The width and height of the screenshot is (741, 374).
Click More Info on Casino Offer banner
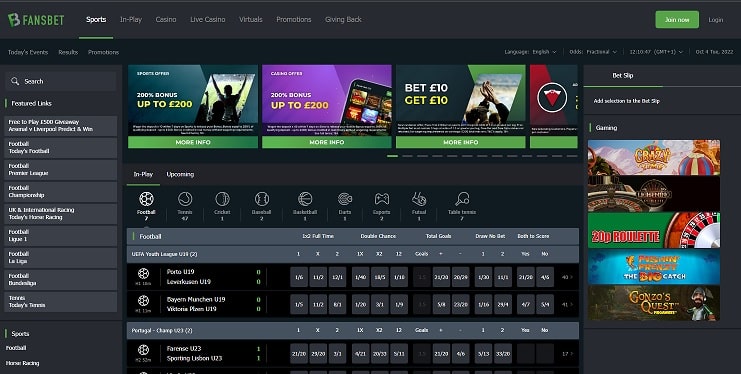point(327,142)
